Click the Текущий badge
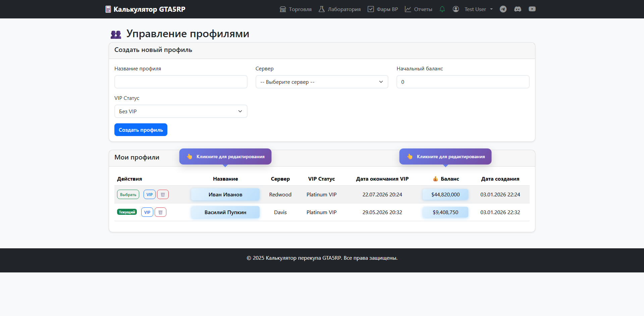644x316 pixels. tap(127, 212)
